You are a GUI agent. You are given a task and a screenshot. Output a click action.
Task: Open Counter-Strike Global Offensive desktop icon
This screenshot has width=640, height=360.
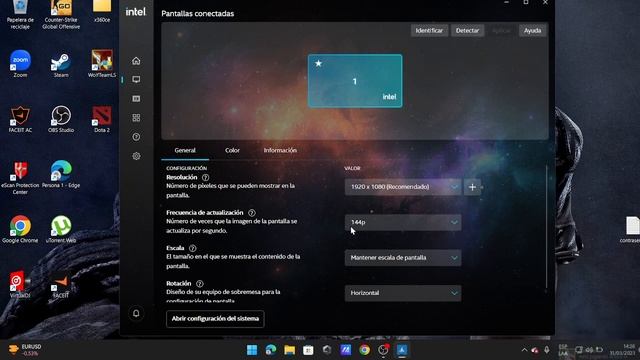coord(61,15)
